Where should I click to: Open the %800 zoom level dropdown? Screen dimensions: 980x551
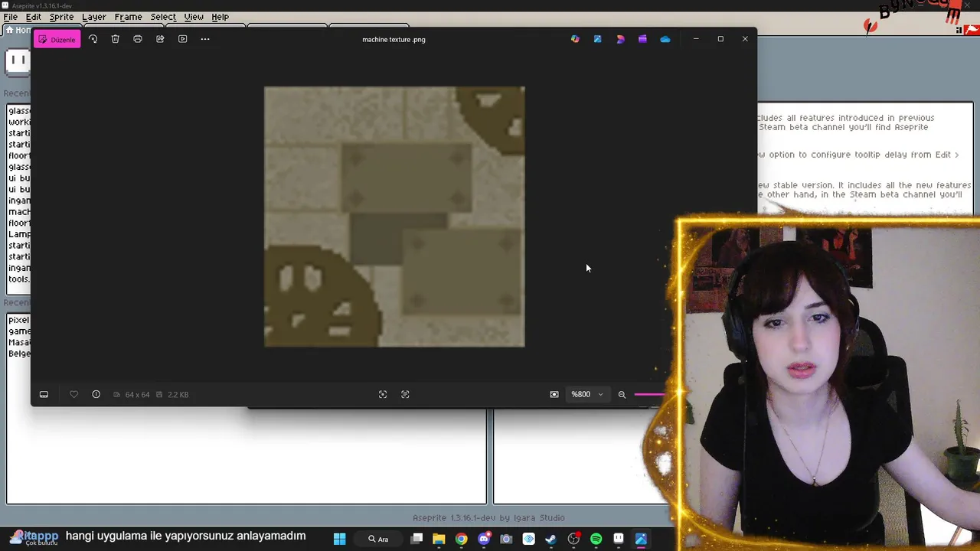pyautogui.click(x=587, y=394)
